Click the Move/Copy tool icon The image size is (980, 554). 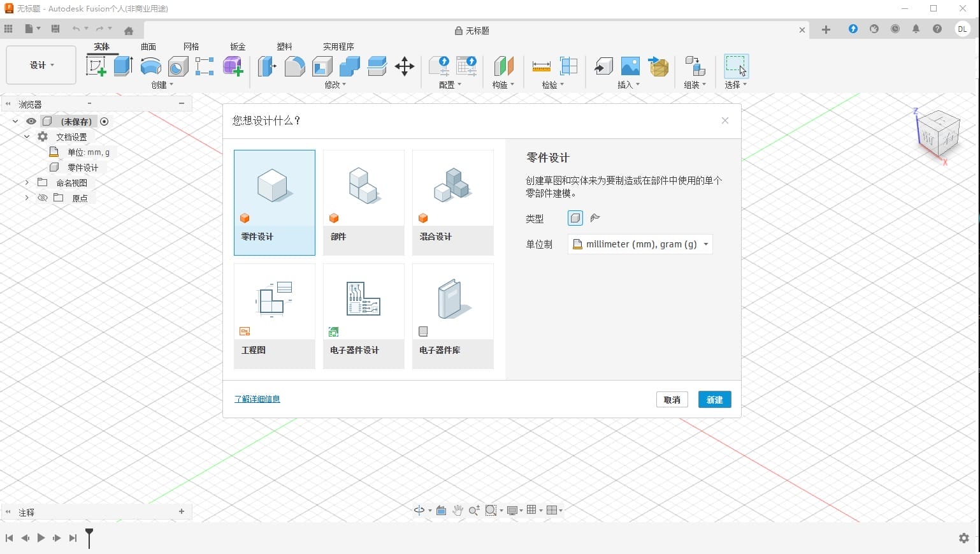point(405,66)
